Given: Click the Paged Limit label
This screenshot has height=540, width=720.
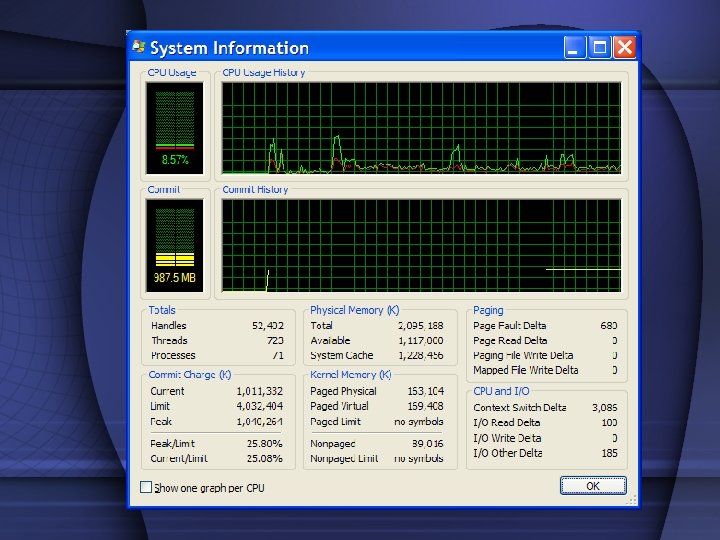Looking at the screenshot, I should click(x=336, y=421).
